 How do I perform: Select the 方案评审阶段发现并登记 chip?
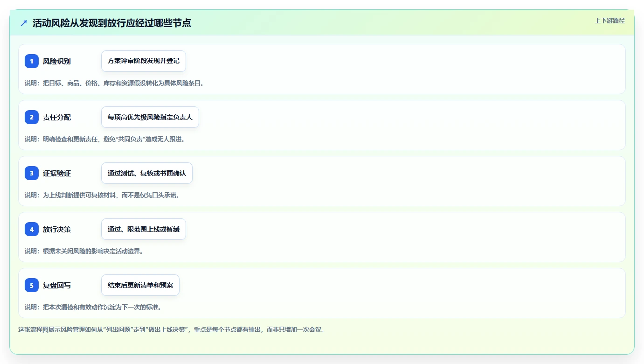coord(144,61)
